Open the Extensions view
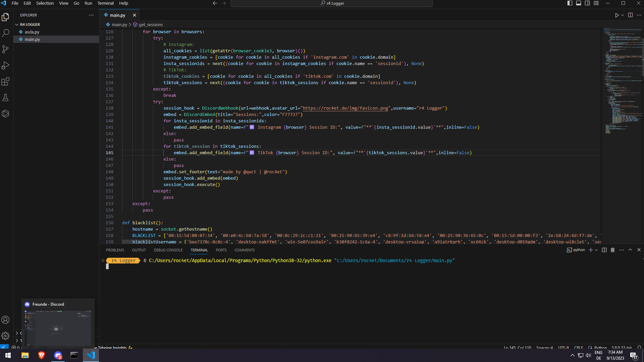The width and height of the screenshot is (644, 362). pyautogui.click(x=5, y=81)
